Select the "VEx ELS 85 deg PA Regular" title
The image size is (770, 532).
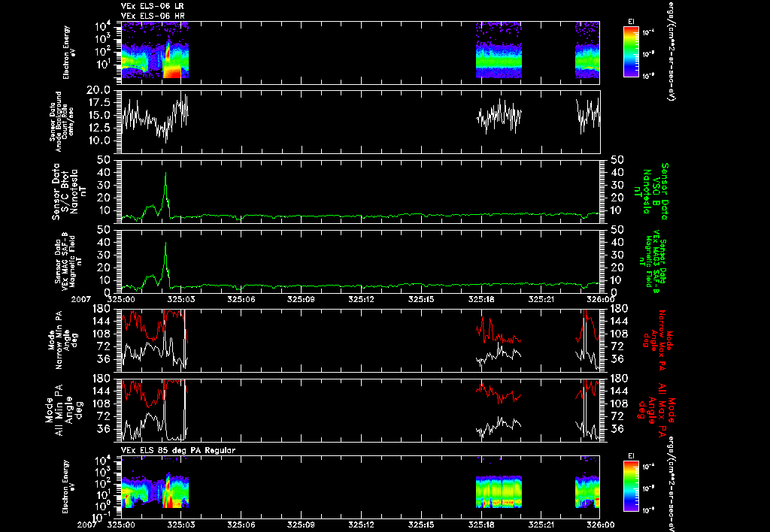178,450
